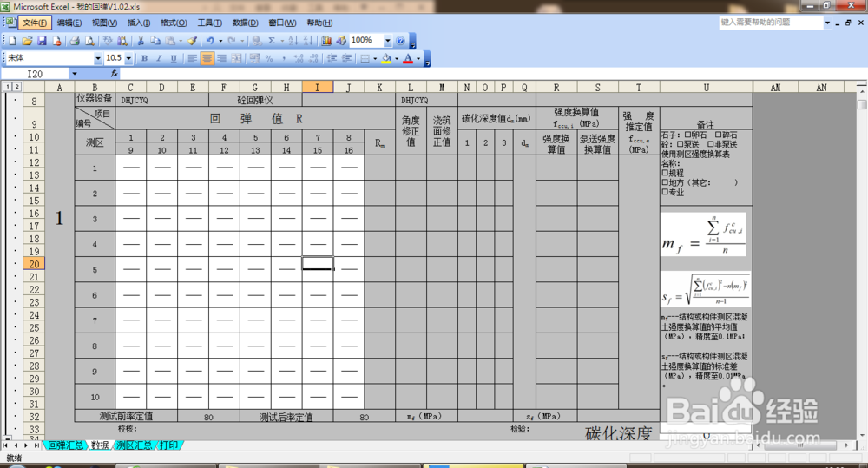This screenshot has height=468, width=868.
Task: Select column header R
Action: (x=556, y=87)
